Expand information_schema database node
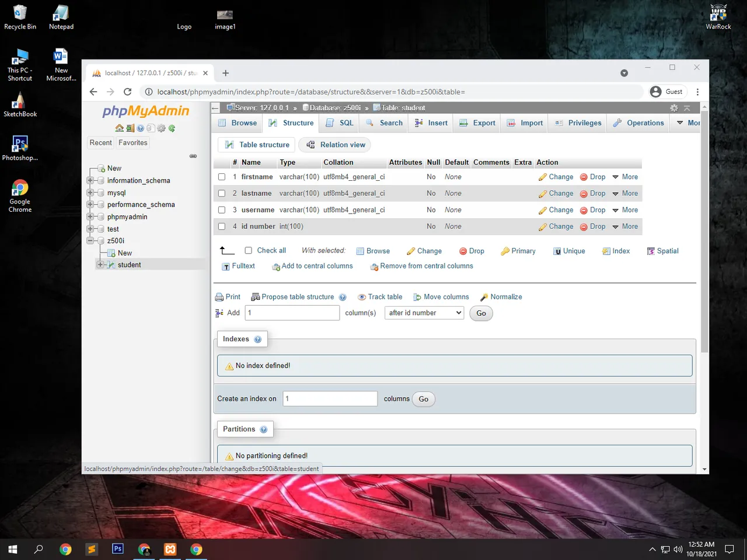Image resolution: width=747 pixels, height=560 pixels. [x=90, y=180]
